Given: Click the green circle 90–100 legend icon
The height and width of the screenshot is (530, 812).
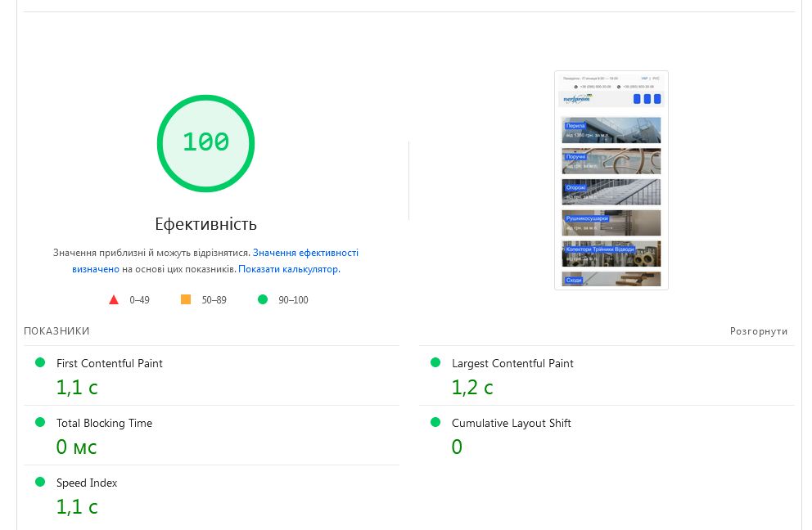Looking at the screenshot, I should pyautogui.click(x=263, y=300).
